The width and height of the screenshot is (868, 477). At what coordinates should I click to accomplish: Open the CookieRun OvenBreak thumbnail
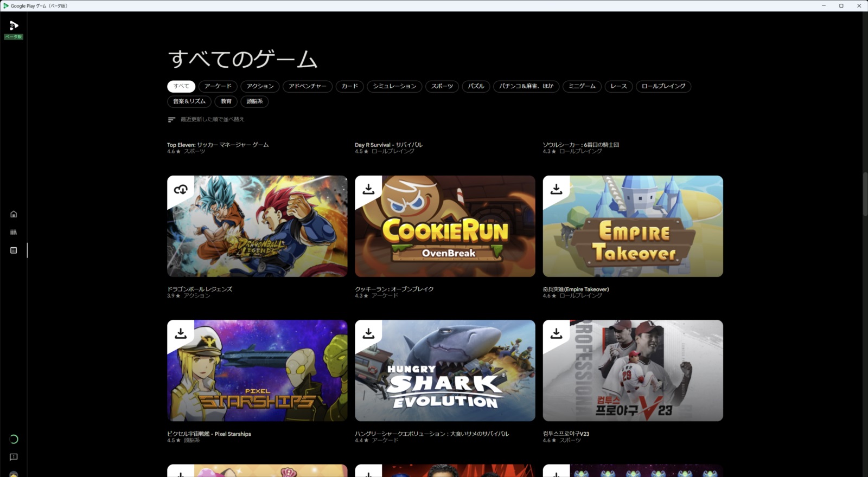coord(445,226)
